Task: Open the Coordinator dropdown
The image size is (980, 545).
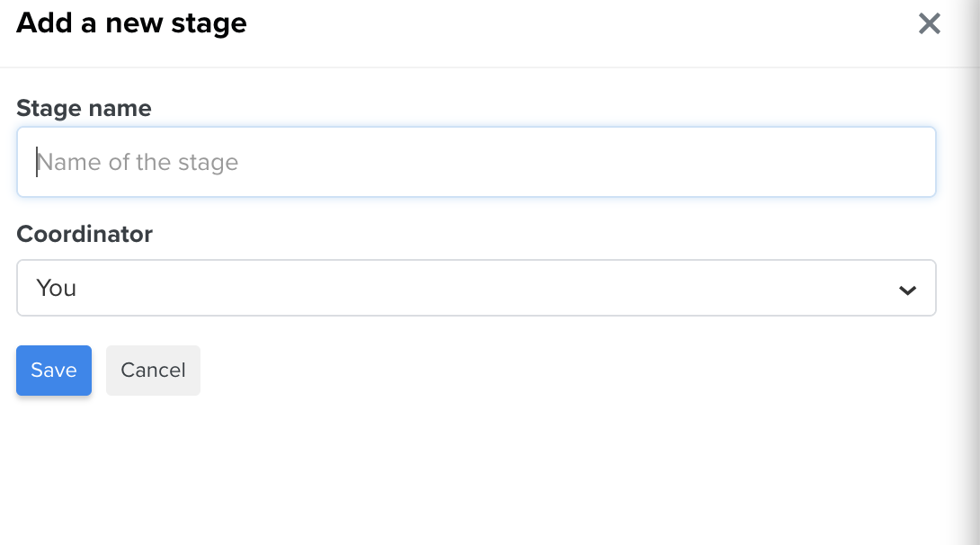Action: tap(477, 288)
